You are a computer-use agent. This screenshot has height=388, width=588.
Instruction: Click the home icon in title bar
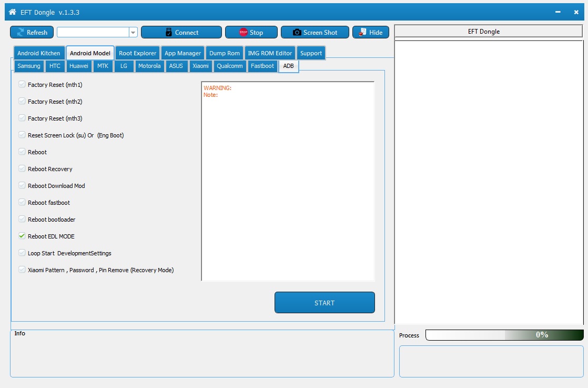coord(13,12)
